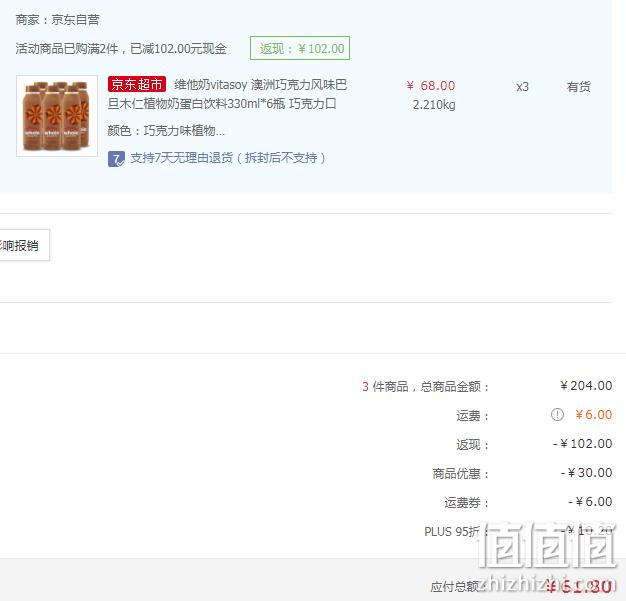Select the 返现 -¥102.00 value

pyautogui.click(x=582, y=444)
